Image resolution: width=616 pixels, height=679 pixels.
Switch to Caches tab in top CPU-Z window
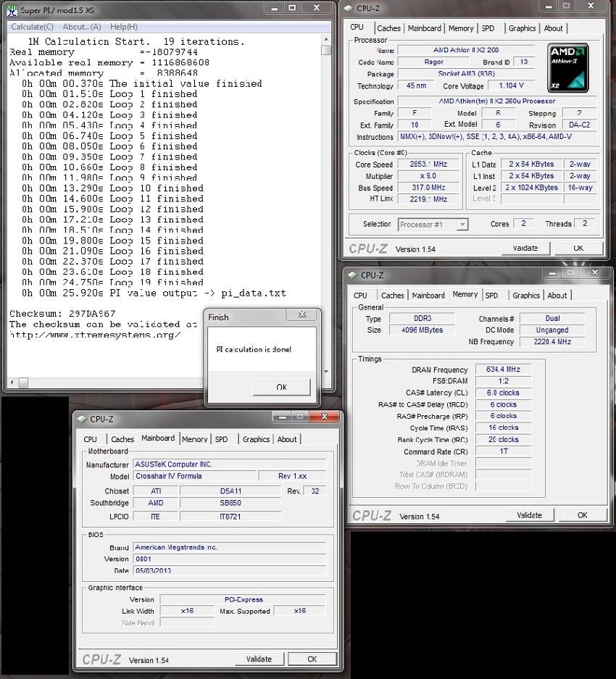point(388,28)
